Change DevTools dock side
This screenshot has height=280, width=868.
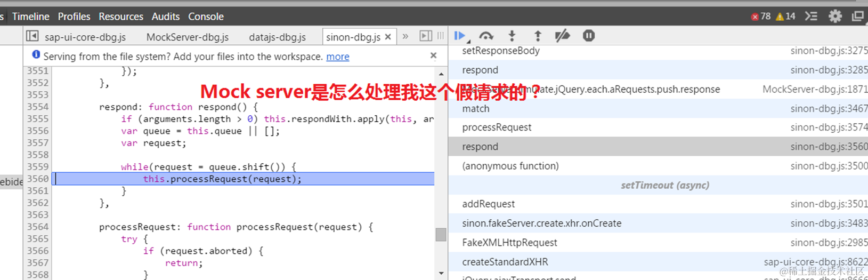coord(858,16)
